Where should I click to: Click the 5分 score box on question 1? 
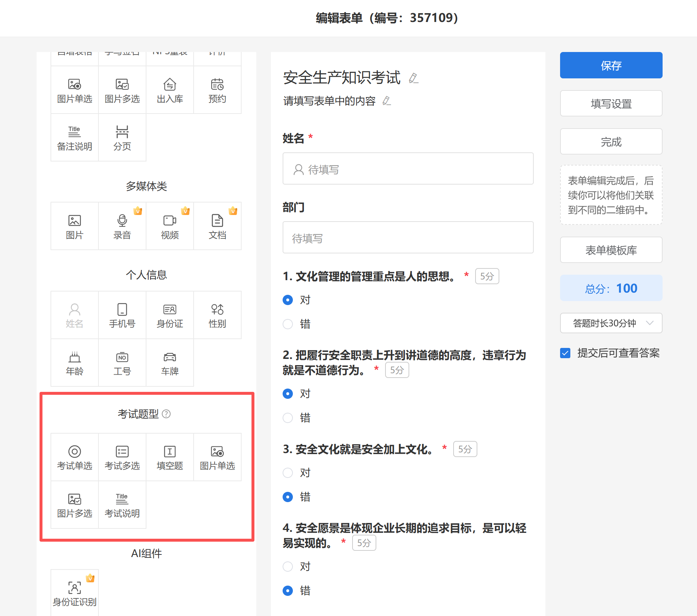[487, 277]
